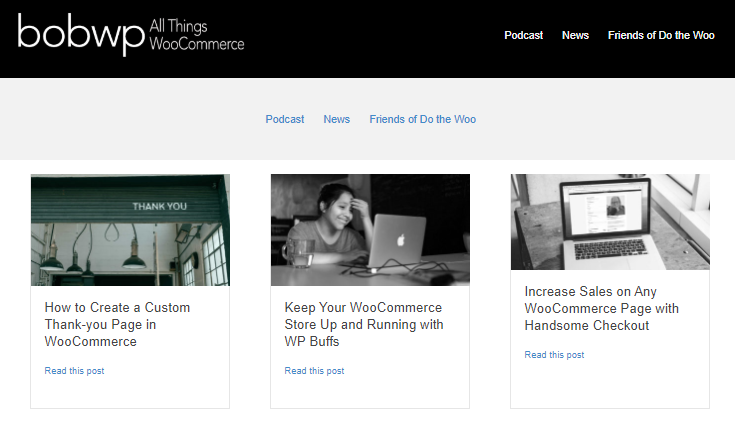Screen dimensions: 735x433
Task: Click the blue News link in the gray bar
Action: [x=337, y=119]
